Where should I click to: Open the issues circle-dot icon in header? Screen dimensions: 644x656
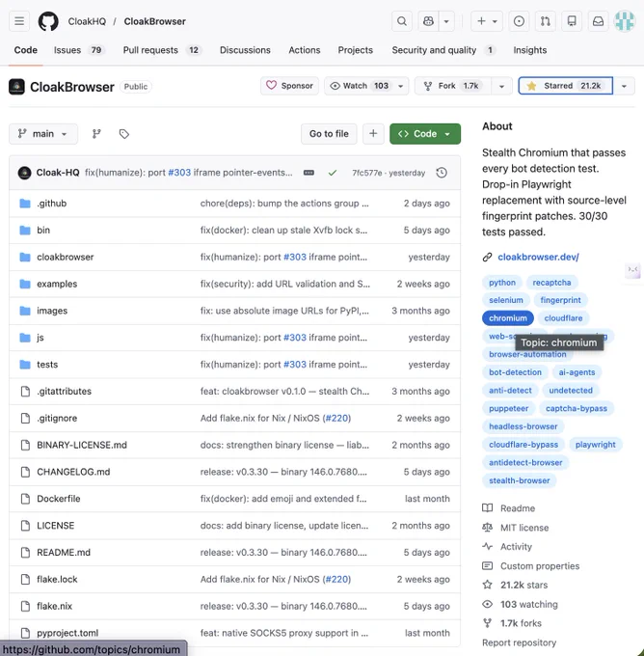tap(519, 21)
